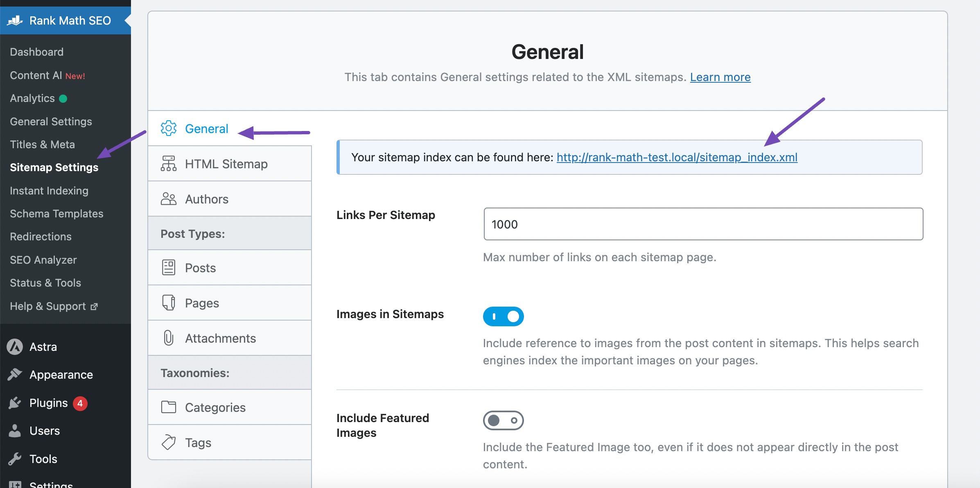The width and height of the screenshot is (980, 488).
Task: Click the Posts document icon
Action: 169,268
